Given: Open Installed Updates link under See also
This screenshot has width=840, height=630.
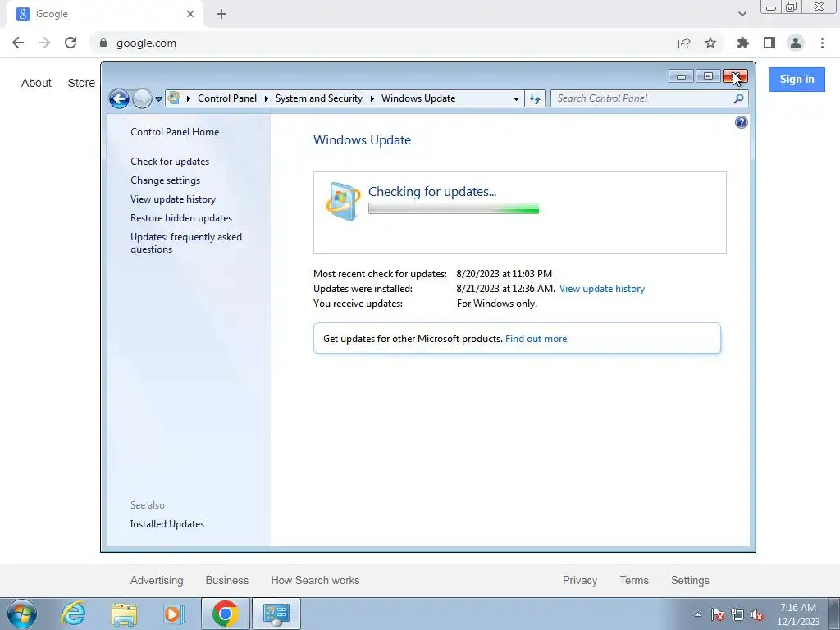Looking at the screenshot, I should click(167, 524).
